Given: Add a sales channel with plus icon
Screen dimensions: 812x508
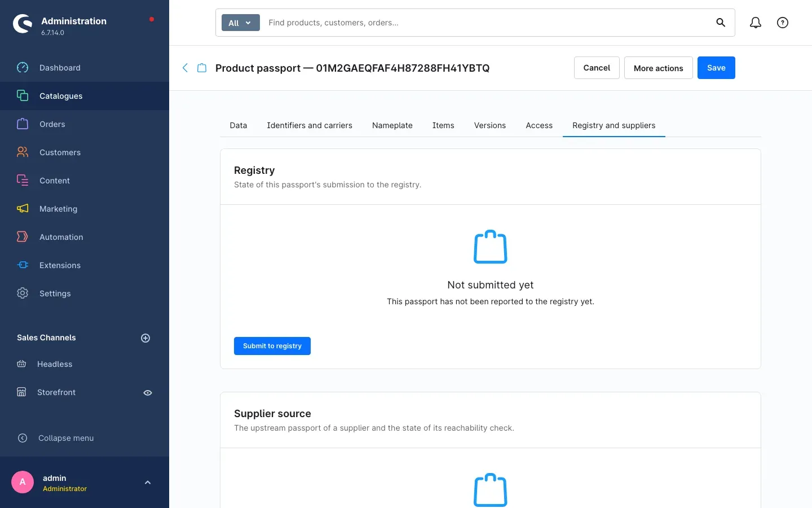Looking at the screenshot, I should coord(145,338).
